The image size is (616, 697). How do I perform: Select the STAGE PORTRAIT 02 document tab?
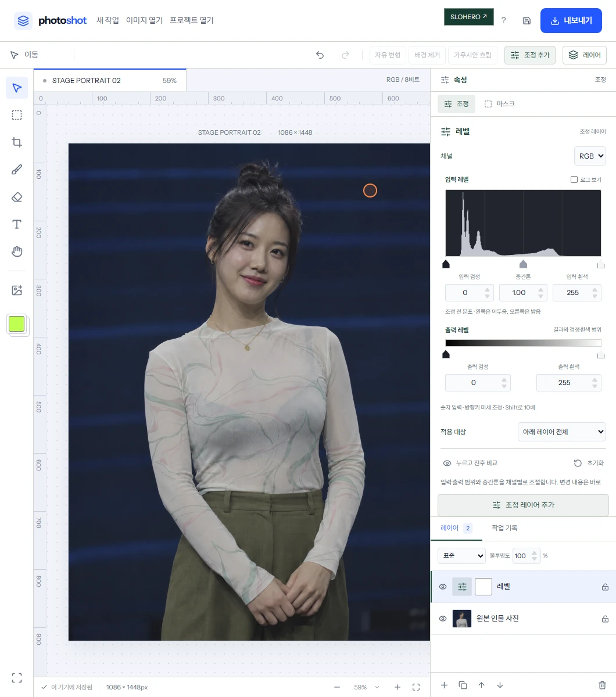coord(110,81)
